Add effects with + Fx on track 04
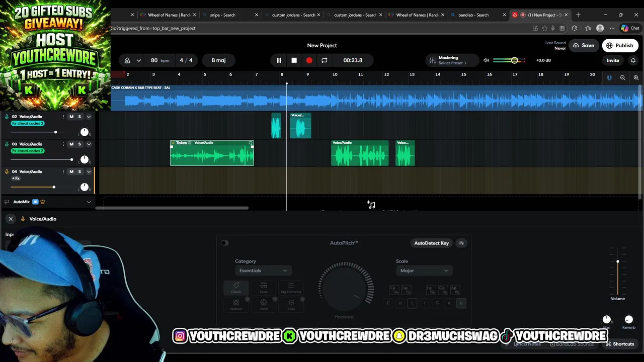The height and width of the screenshot is (362, 644). pos(16,178)
